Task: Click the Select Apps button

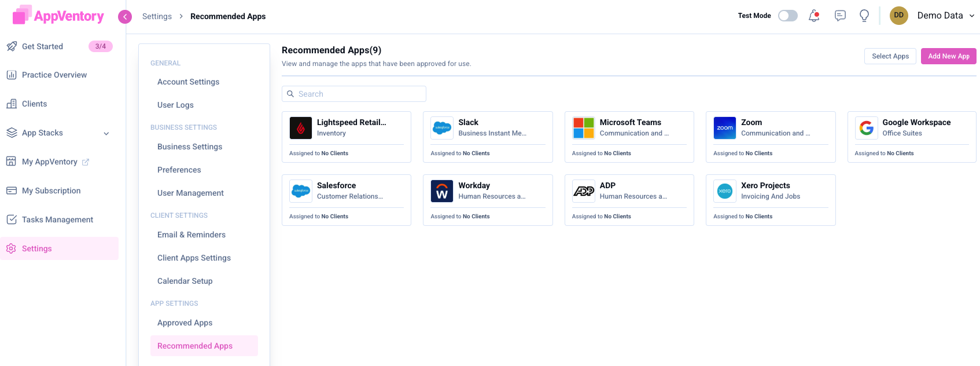Action: point(890,56)
